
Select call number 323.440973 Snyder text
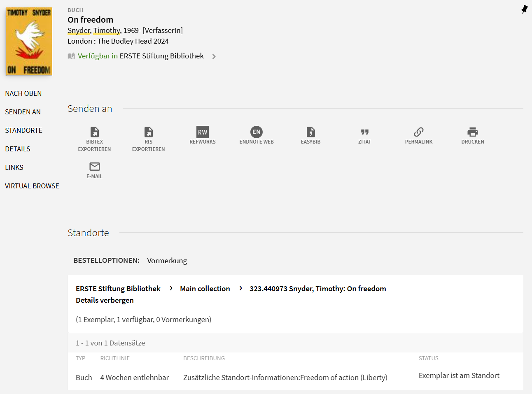coord(318,289)
